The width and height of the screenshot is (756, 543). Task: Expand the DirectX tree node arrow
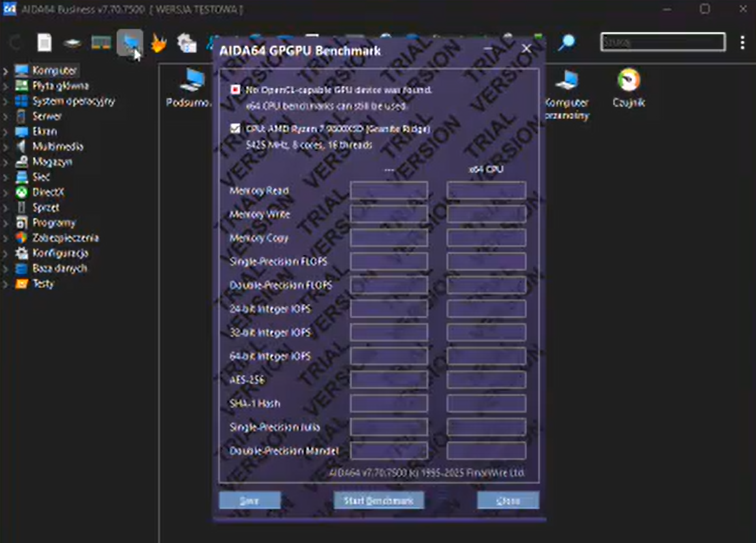[x=5, y=192]
